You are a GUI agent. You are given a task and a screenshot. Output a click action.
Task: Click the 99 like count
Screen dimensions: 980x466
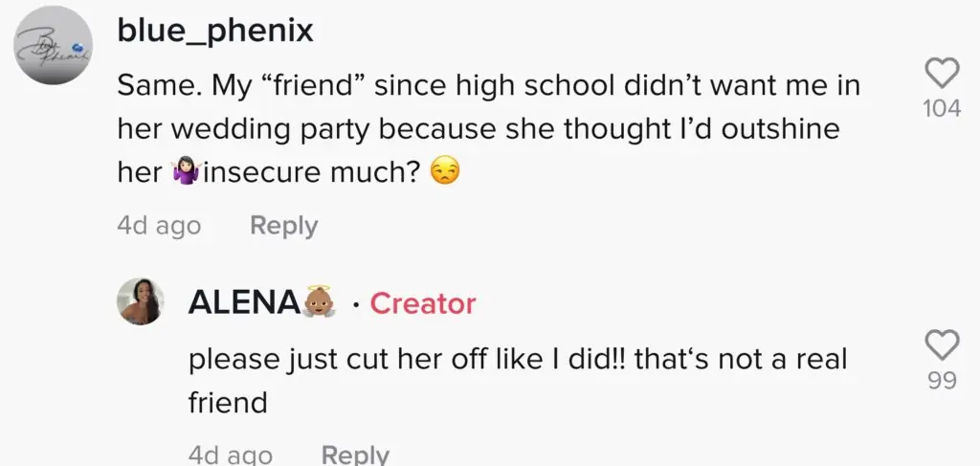(x=942, y=381)
